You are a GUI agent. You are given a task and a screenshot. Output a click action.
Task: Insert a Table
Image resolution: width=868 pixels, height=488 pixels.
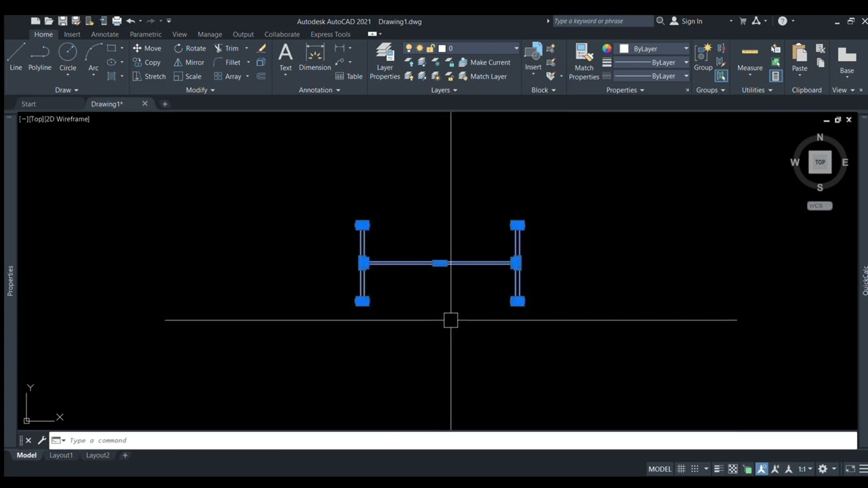pyautogui.click(x=349, y=77)
